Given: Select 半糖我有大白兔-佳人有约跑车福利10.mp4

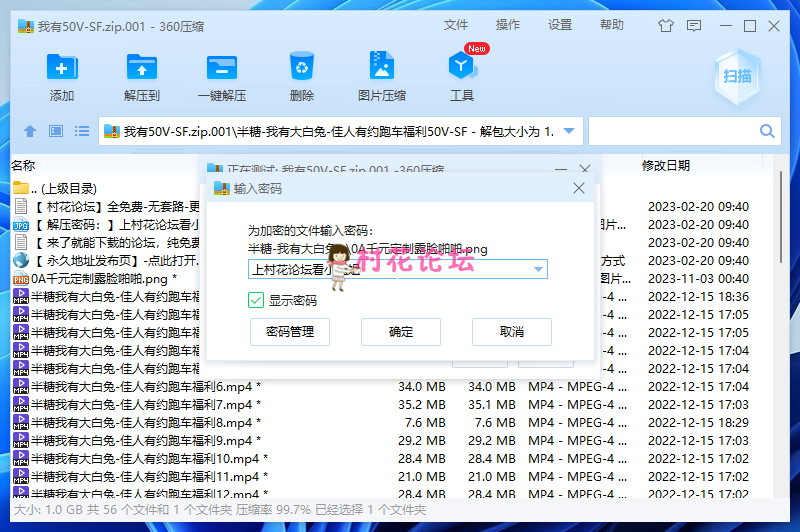Looking at the screenshot, I should pos(140,459).
